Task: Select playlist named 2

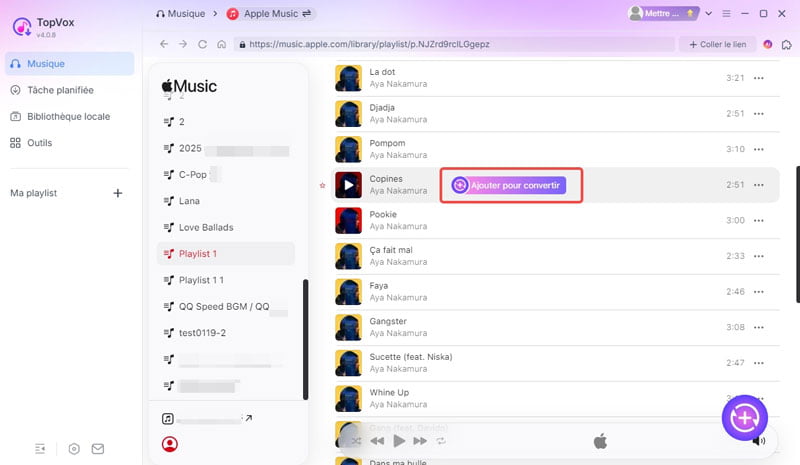Action: click(x=226, y=122)
